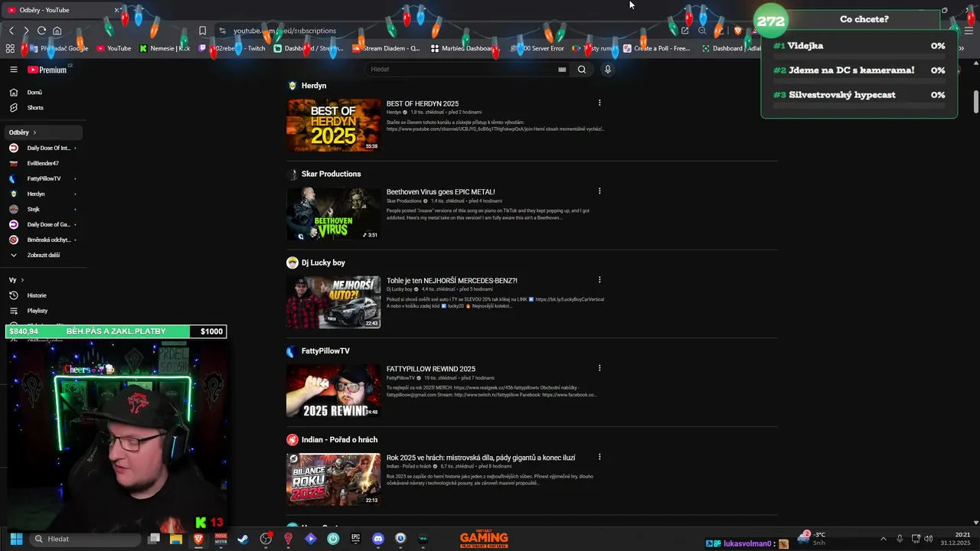Open Windows Start menu

click(x=16, y=539)
